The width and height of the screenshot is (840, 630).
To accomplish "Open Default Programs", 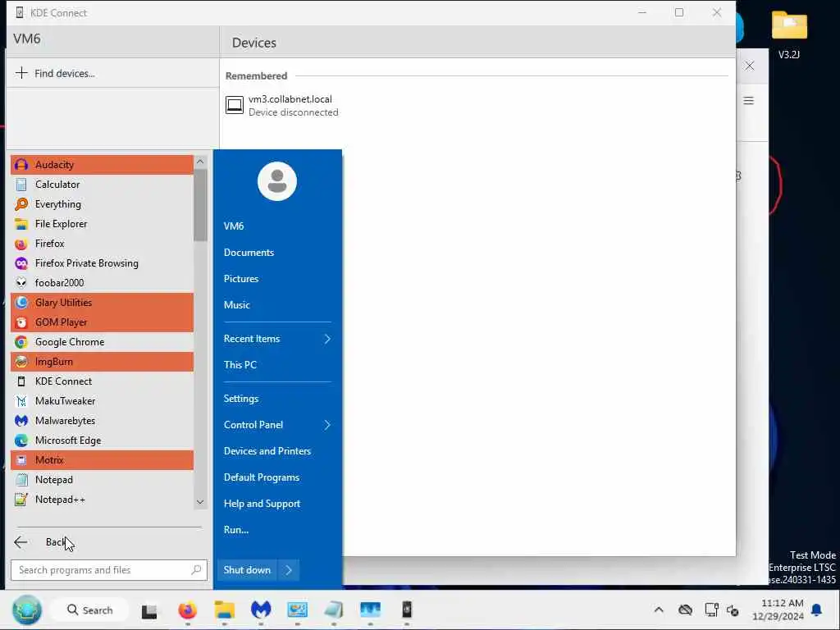I will coord(262,477).
